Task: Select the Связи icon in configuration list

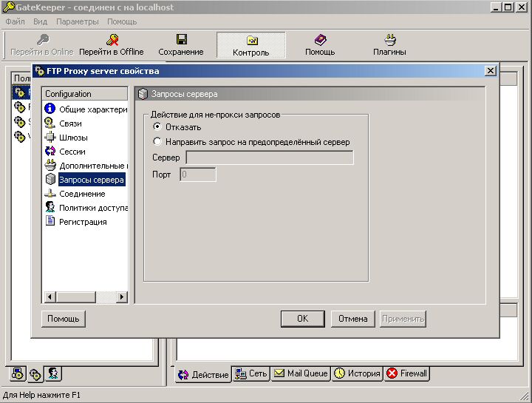Action: click(50, 123)
